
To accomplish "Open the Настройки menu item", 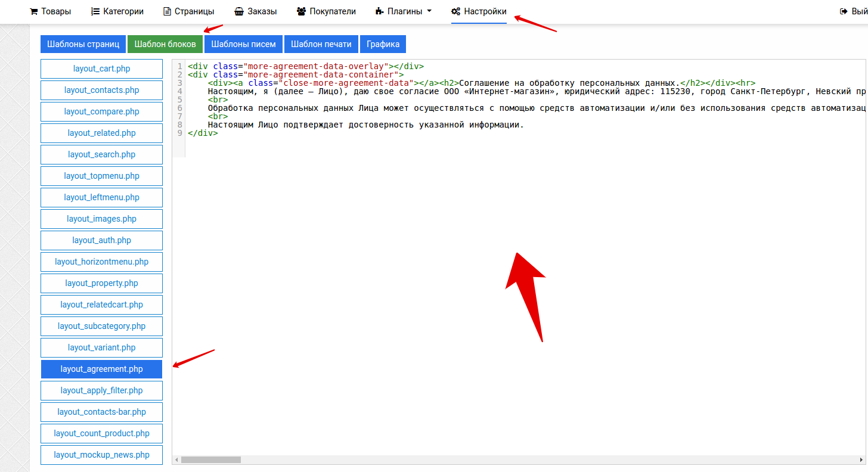I will 479,11.
